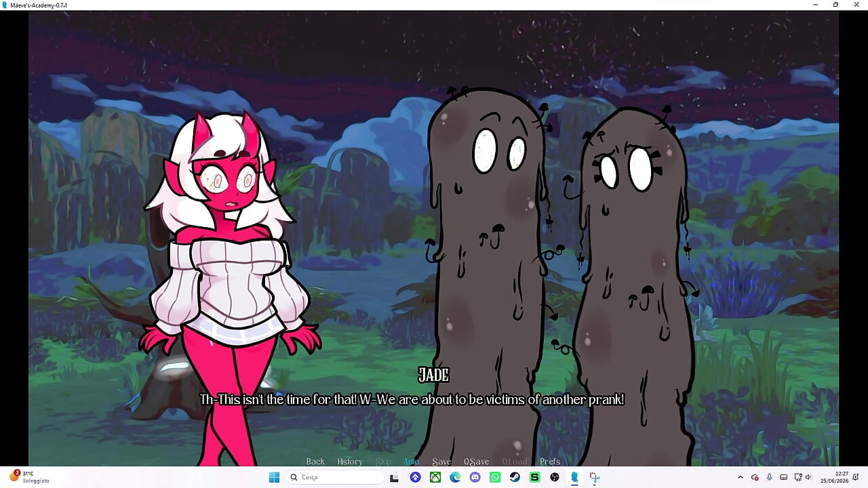This screenshot has height=488, width=868.
Task: Open the touch keyboard tray icon
Action: point(783,477)
